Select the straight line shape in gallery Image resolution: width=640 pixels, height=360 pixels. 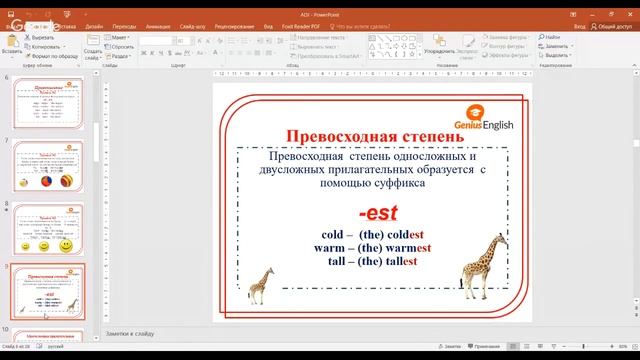click(380, 38)
